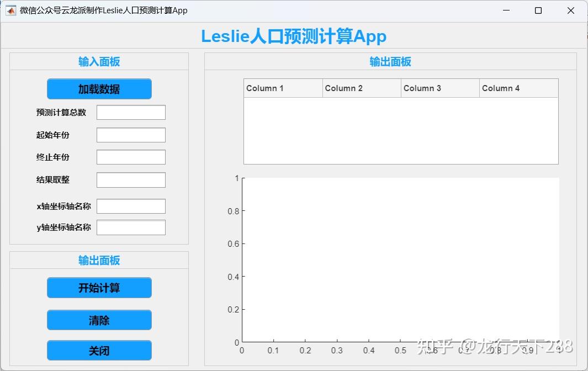Click the 加载数据 (Load Data) button

click(x=99, y=89)
